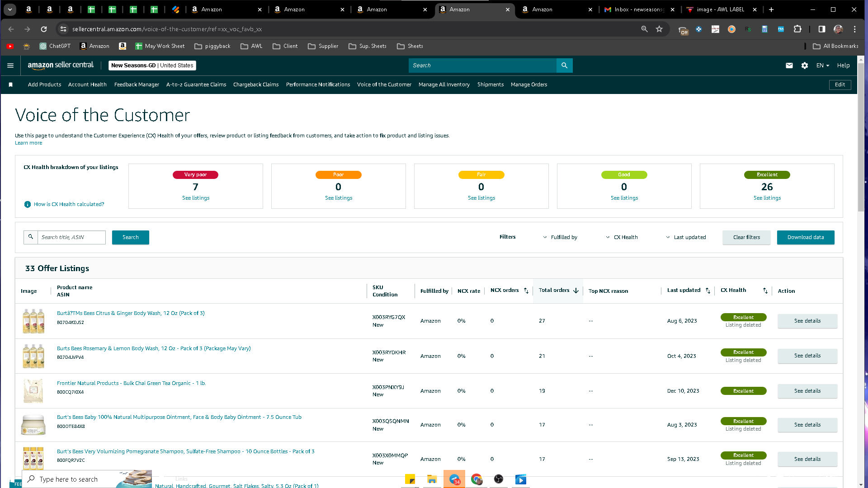Open the Chrome three-dot menu
The height and width of the screenshot is (488, 868).
tap(855, 29)
